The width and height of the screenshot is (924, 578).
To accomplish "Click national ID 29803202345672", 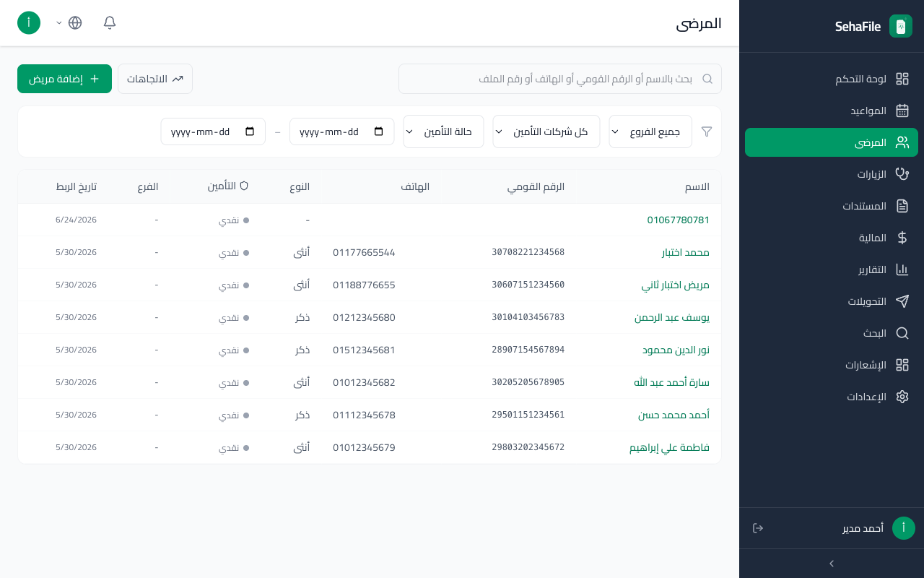I will tap(528, 447).
